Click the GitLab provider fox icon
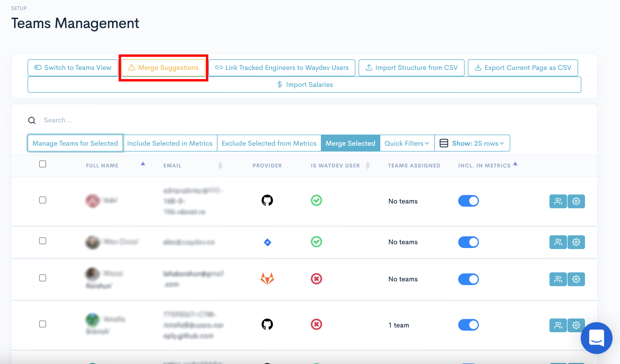Screen dimensions: 620x364 [x=267, y=279]
